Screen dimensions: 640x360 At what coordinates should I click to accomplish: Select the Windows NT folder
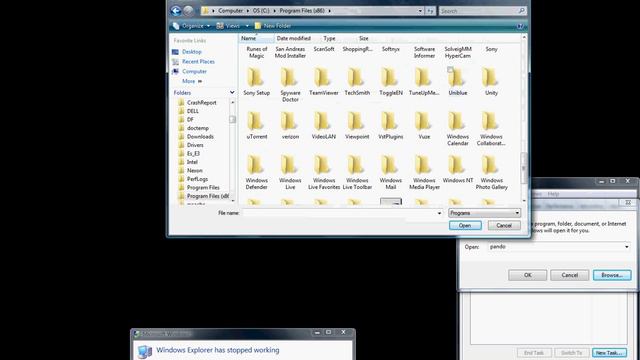[458, 169]
